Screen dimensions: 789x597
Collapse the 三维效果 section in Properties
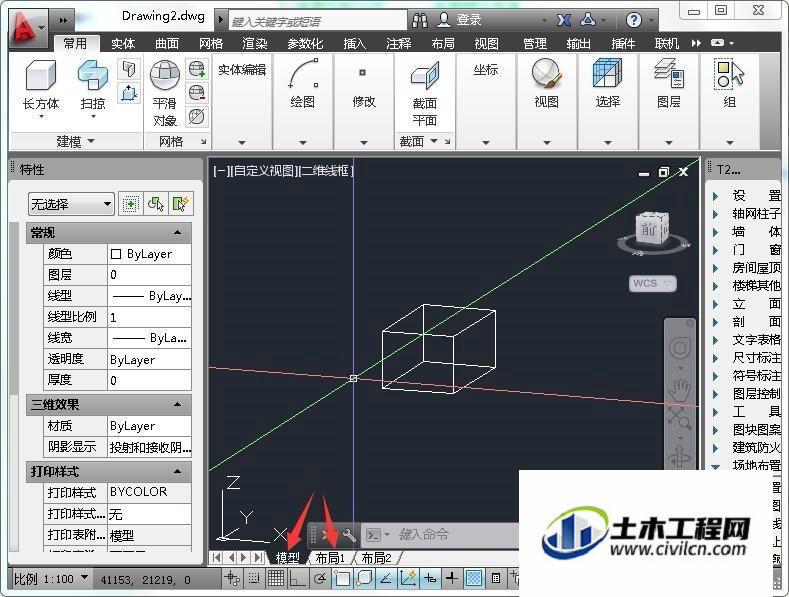pyautogui.click(x=177, y=405)
